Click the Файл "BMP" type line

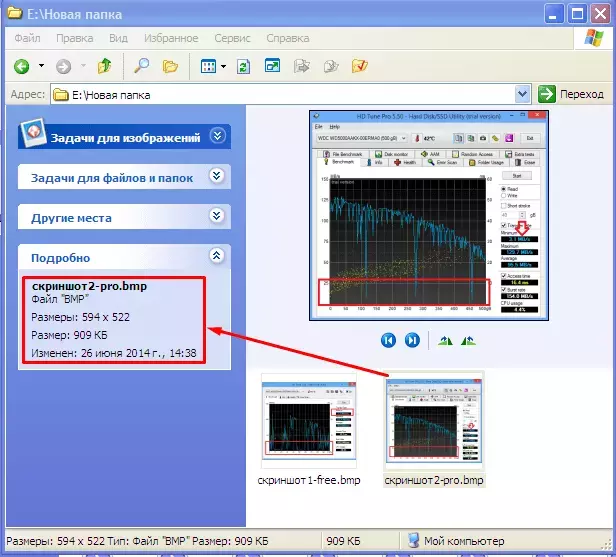60,299
